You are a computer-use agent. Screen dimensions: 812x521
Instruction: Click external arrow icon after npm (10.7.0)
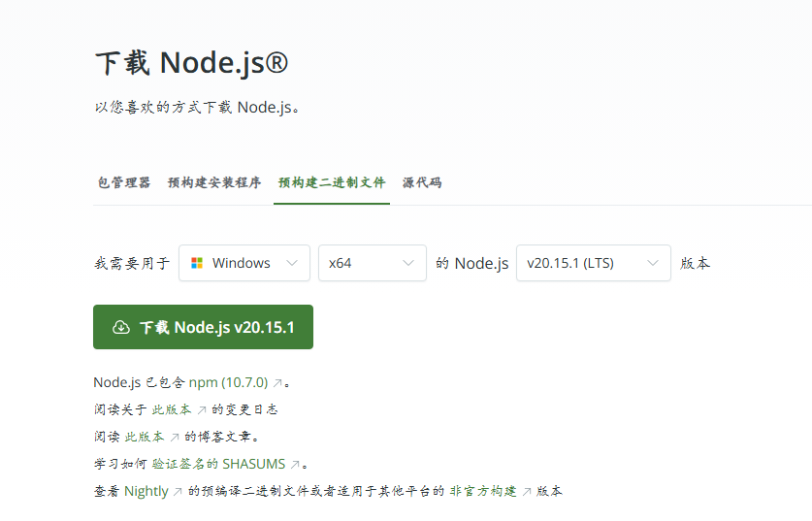[x=277, y=383]
